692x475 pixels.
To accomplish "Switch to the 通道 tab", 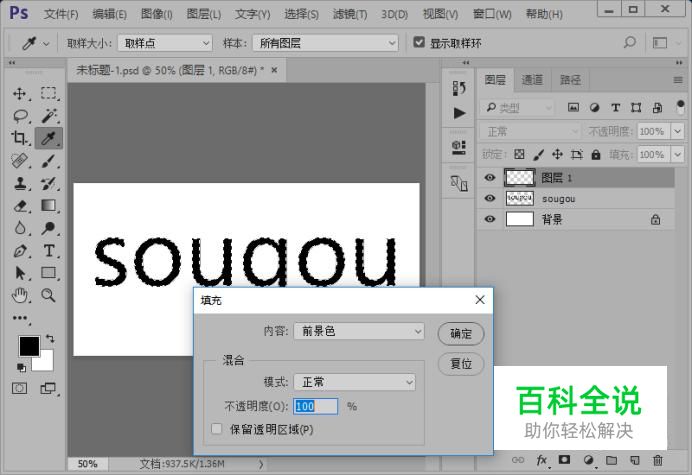I will click(x=532, y=80).
